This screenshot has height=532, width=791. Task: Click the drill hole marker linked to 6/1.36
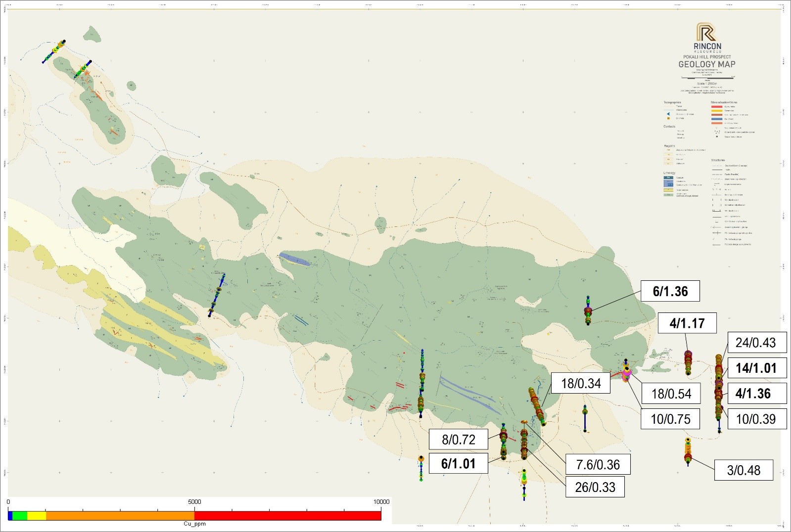click(x=588, y=311)
